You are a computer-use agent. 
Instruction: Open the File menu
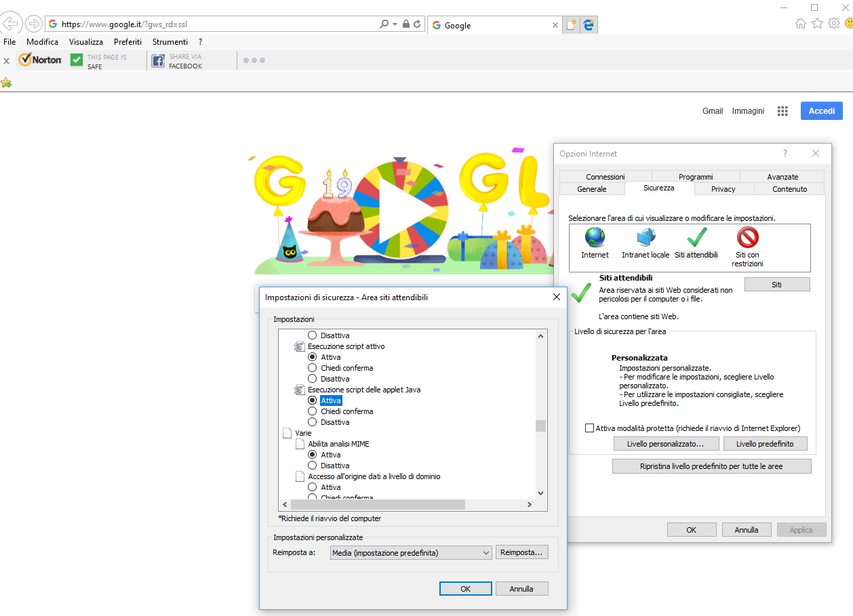click(x=9, y=42)
